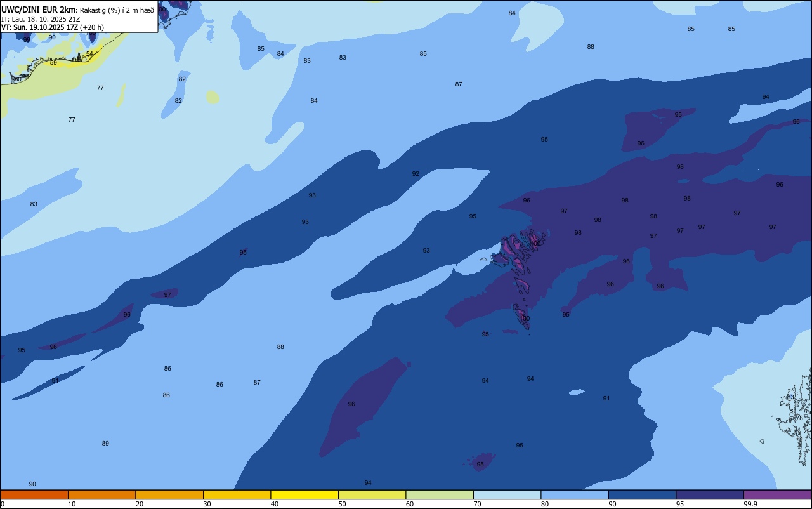The width and height of the screenshot is (812, 509).
Task: Click the humidity value '92' on the map
Action: (416, 174)
